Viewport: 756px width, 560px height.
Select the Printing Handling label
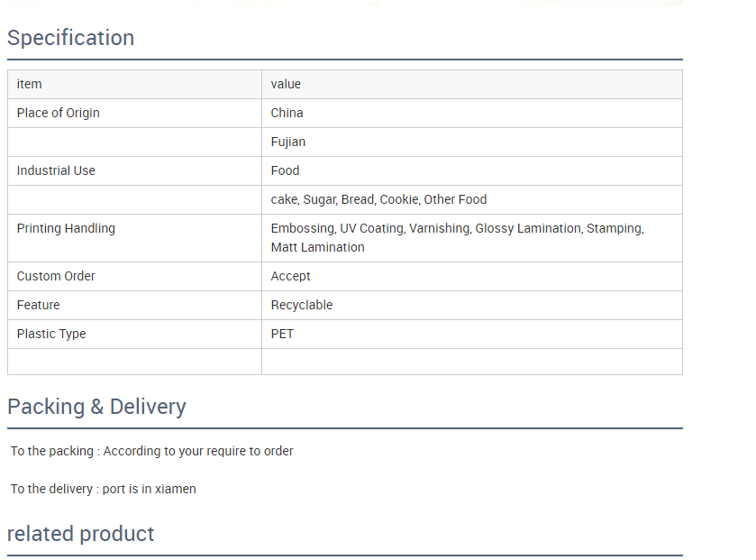(66, 228)
